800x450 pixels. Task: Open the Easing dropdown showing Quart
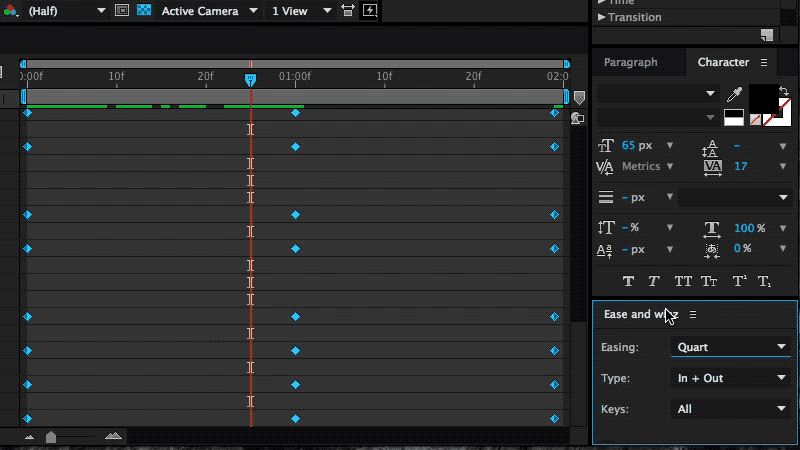tap(731, 347)
